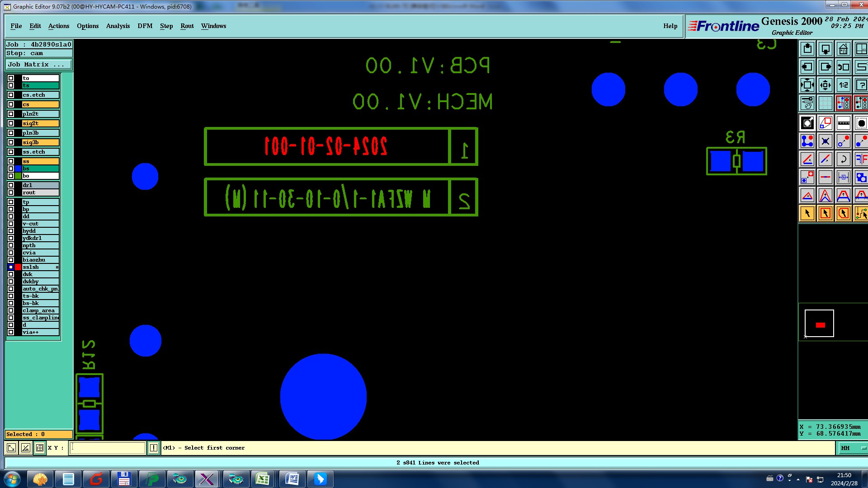Open the question mark help tool icon
Screen dimensions: 868x488
click(861, 85)
